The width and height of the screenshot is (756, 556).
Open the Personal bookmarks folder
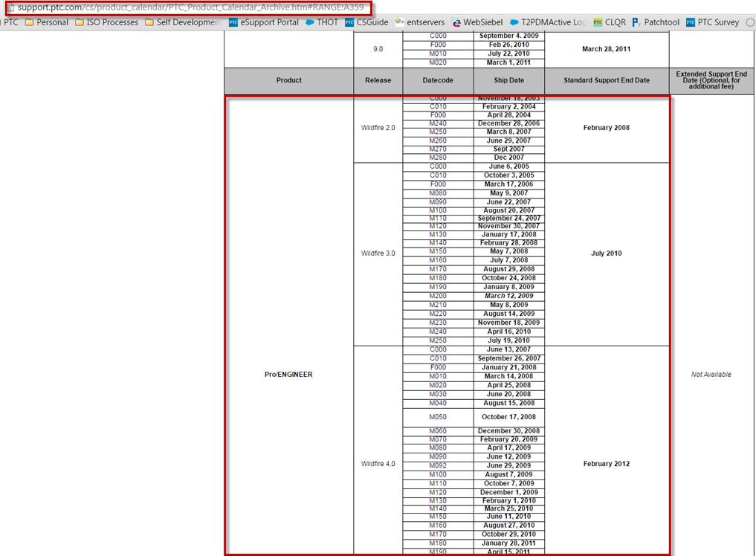tap(48, 22)
